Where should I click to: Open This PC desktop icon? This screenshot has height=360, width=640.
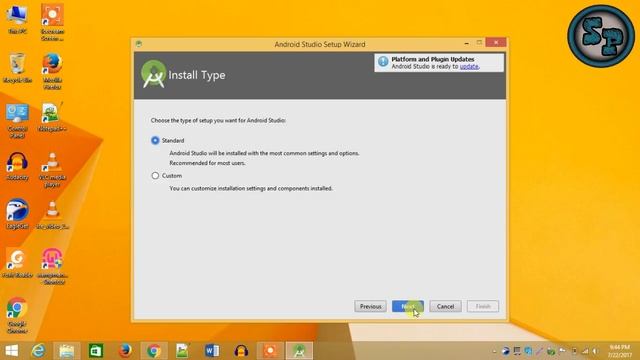click(17, 19)
